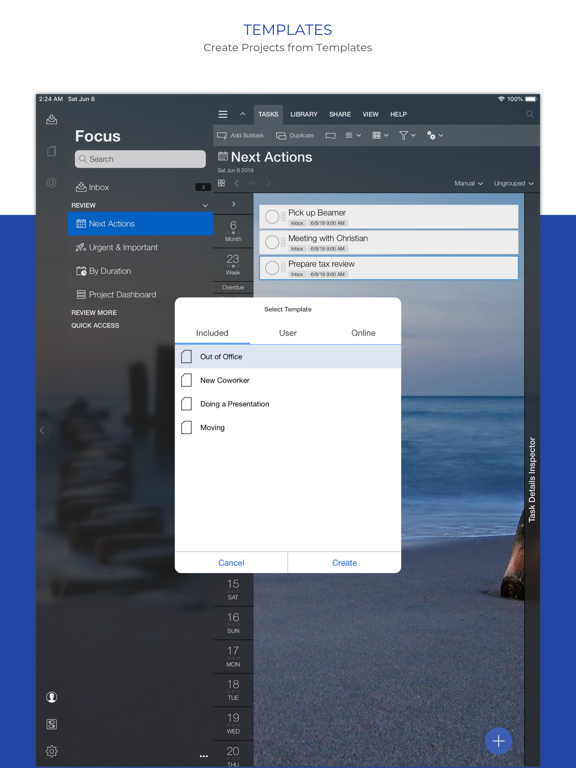Open the VIEW menu tab
Screen dimensions: 576x768
pyautogui.click(x=370, y=114)
